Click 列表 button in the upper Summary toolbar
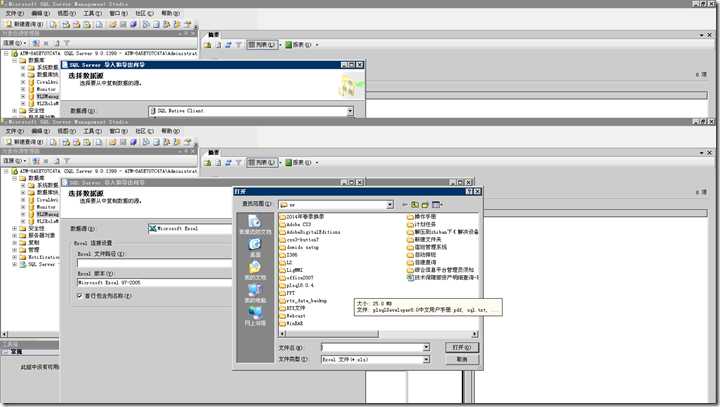720x407 pixels. [x=263, y=45]
